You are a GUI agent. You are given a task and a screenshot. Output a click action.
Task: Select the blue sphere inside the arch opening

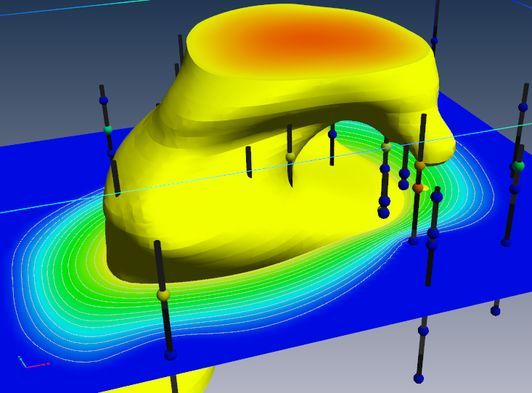(332, 134)
